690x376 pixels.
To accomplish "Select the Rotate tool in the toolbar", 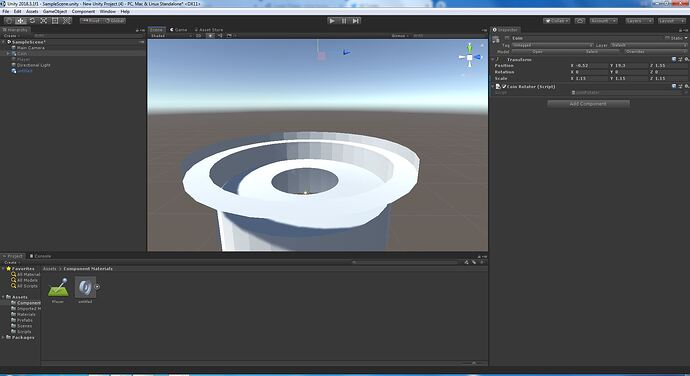I will point(32,21).
